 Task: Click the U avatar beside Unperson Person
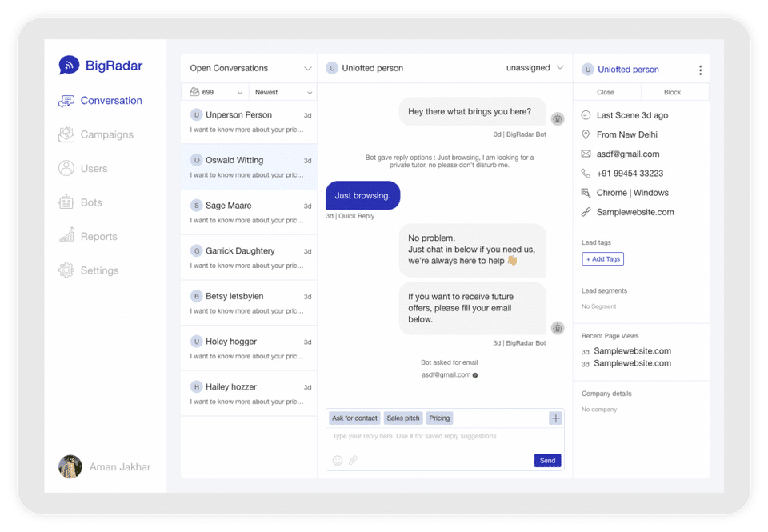click(197, 114)
